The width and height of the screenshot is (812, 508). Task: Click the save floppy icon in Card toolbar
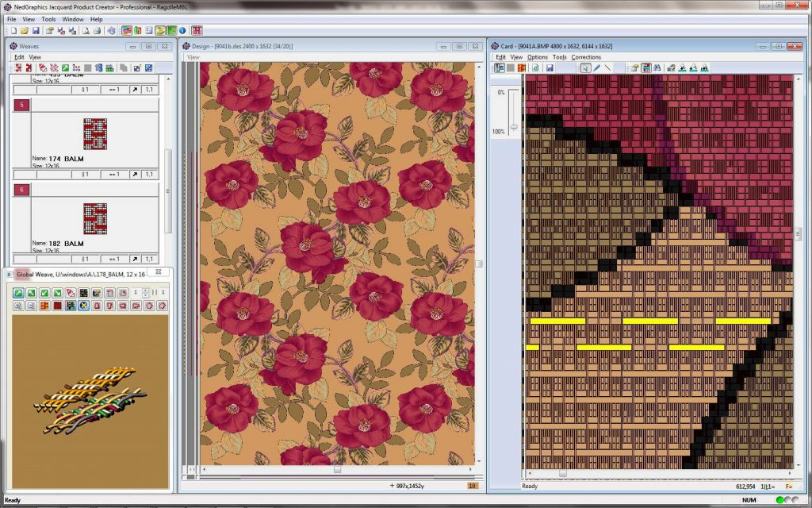click(550, 68)
